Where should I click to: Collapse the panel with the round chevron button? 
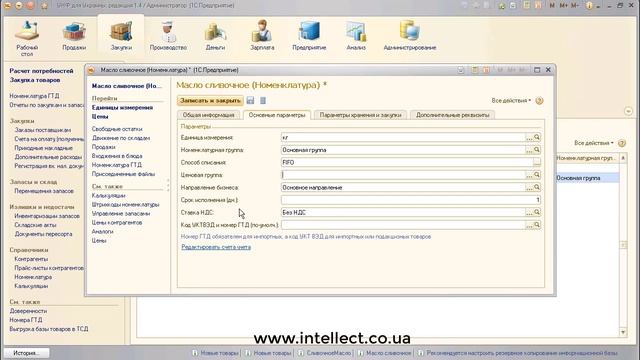point(628,111)
